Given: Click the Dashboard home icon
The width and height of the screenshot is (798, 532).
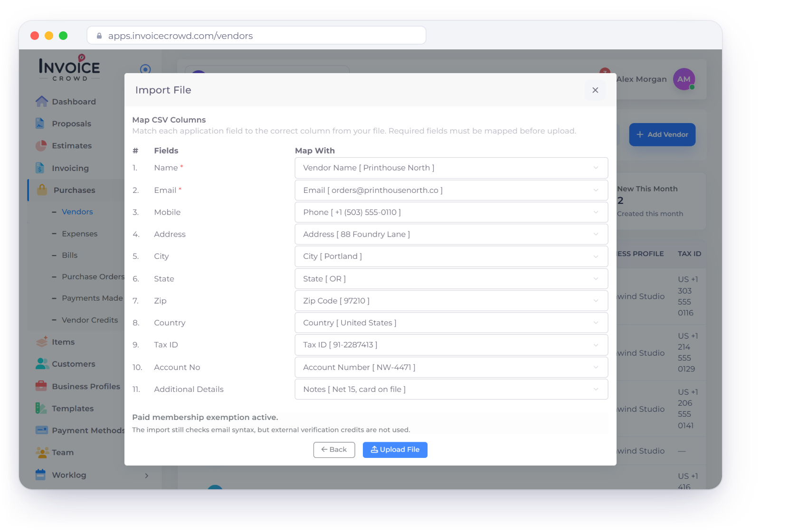Looking at the screenshot, I should coord(42,101).
